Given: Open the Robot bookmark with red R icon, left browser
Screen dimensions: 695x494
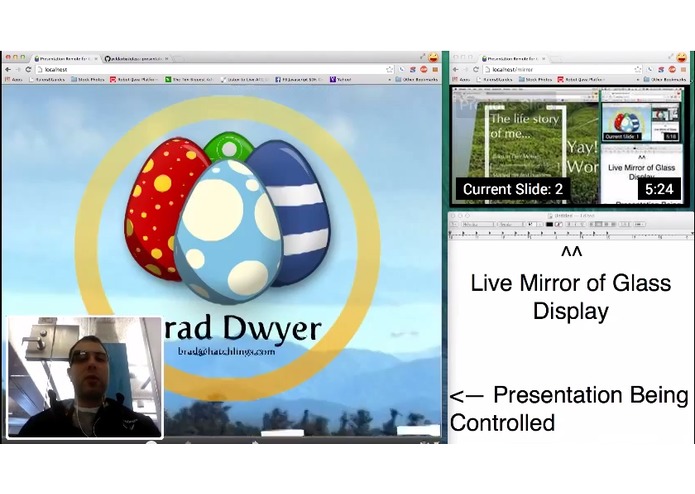Looking at the screenshot, I should click(x=134, y=80).
